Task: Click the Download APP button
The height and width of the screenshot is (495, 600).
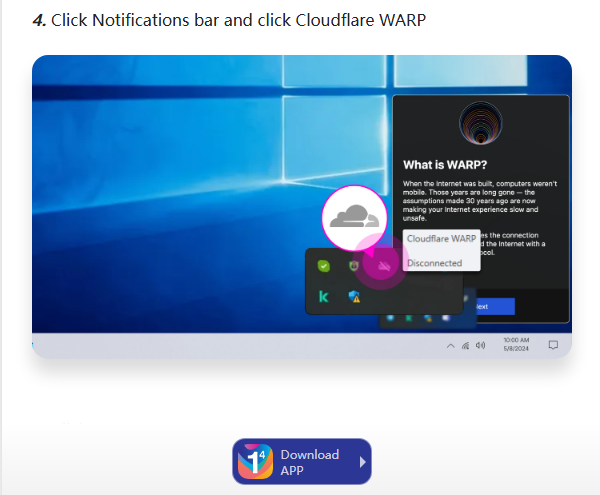Action: point(302,461)
